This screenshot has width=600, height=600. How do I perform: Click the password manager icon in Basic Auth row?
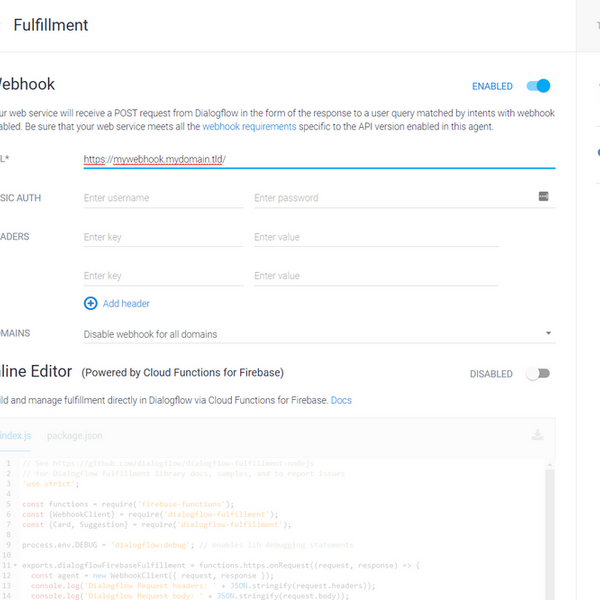point(543,196)
